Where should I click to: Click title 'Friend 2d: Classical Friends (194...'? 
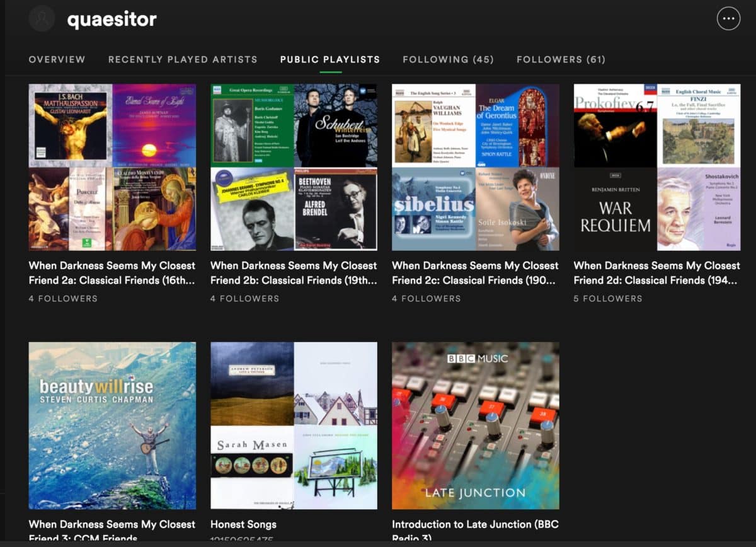(656, 280)
